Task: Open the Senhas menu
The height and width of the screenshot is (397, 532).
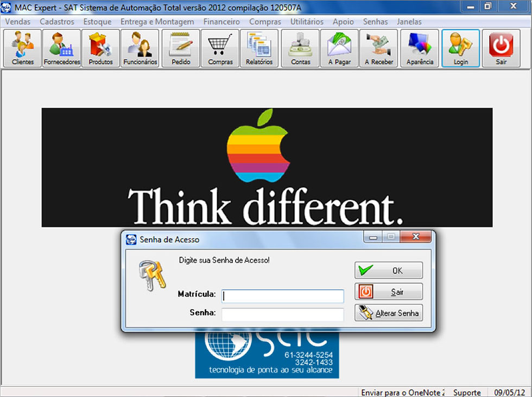Action: click(375, 22)
